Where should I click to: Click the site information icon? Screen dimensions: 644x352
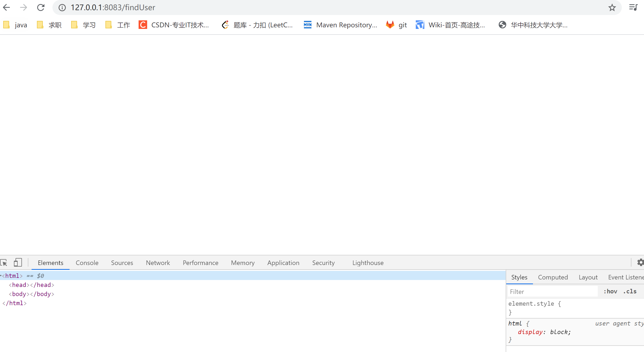click(x=62, y=7)
